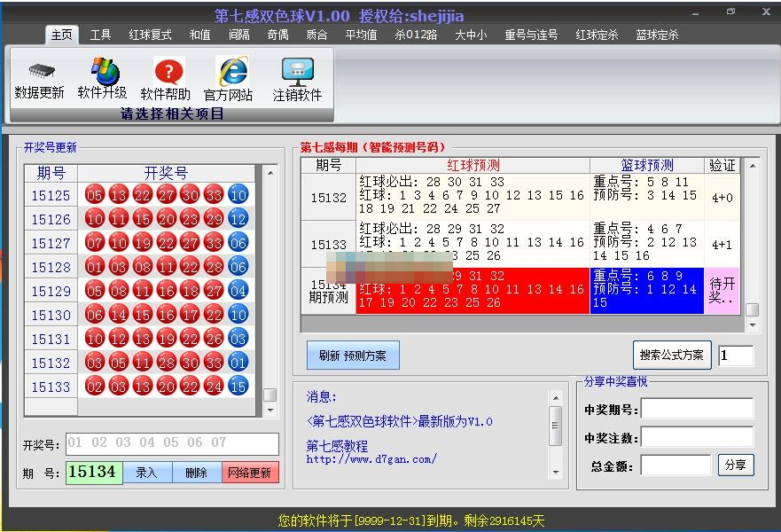Click the 开奖号 number input field
Viewport: 781px width, 532px height.
tap(172, 442)
